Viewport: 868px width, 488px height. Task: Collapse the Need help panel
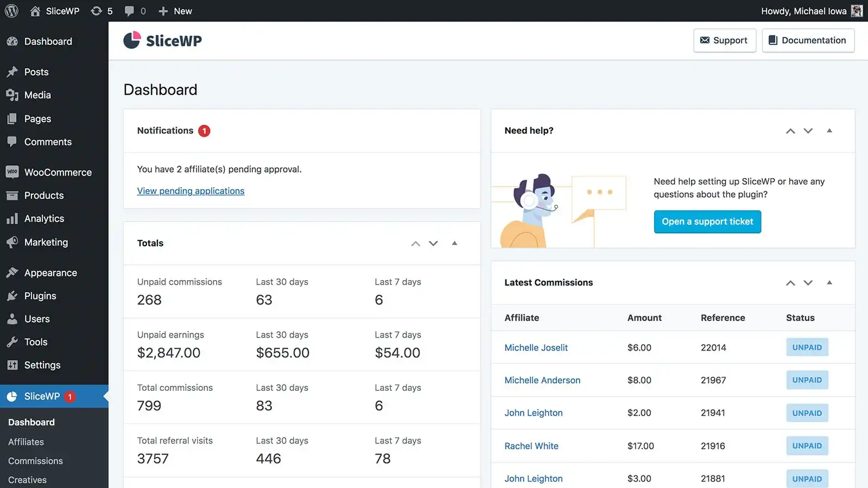(x=829, y=130)
